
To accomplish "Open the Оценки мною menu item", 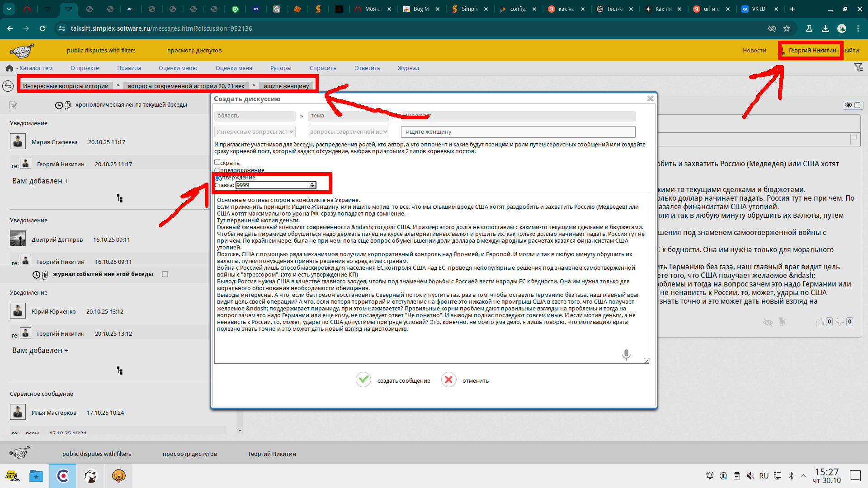I will click(x=178, y=68).
